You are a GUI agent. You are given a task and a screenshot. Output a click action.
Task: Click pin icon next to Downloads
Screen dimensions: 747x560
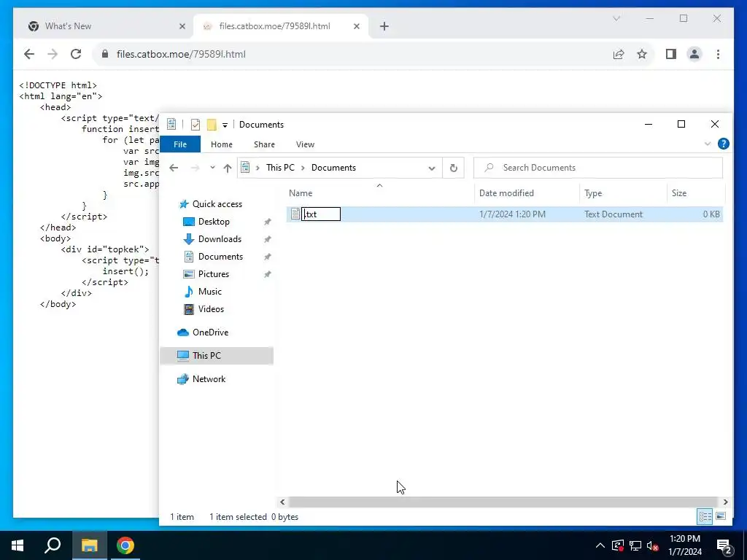point(268,239)
